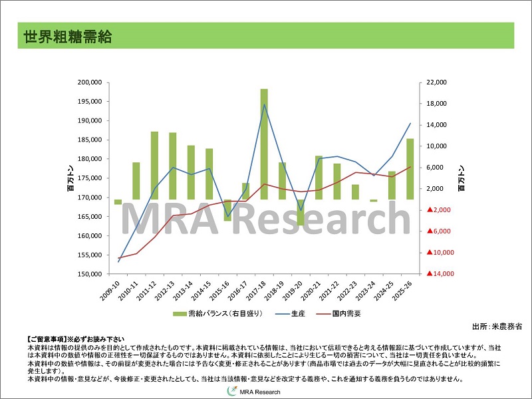Click the x-axis label 2009-10
Screen dimensions: 532x399
(110, 291)
